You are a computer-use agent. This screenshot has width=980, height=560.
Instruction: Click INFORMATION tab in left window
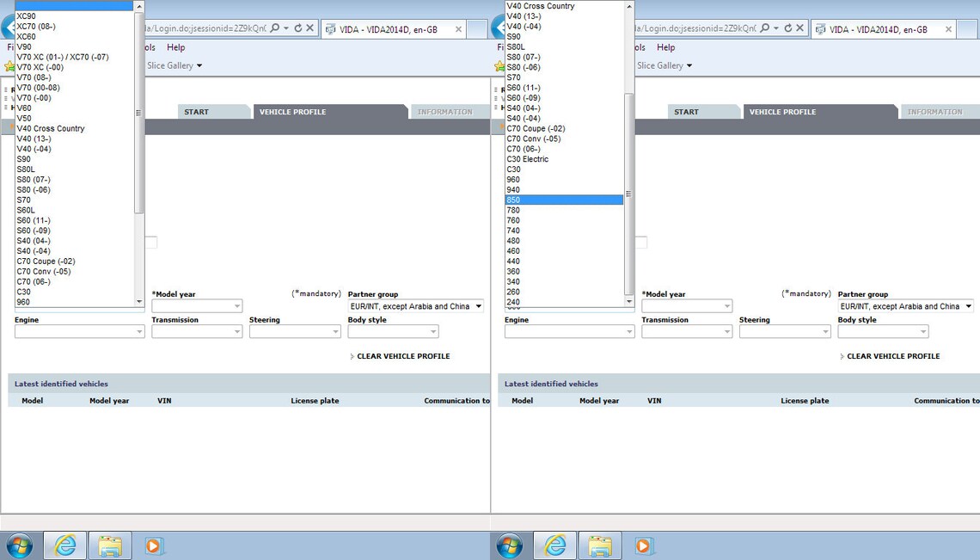(445, 112)
